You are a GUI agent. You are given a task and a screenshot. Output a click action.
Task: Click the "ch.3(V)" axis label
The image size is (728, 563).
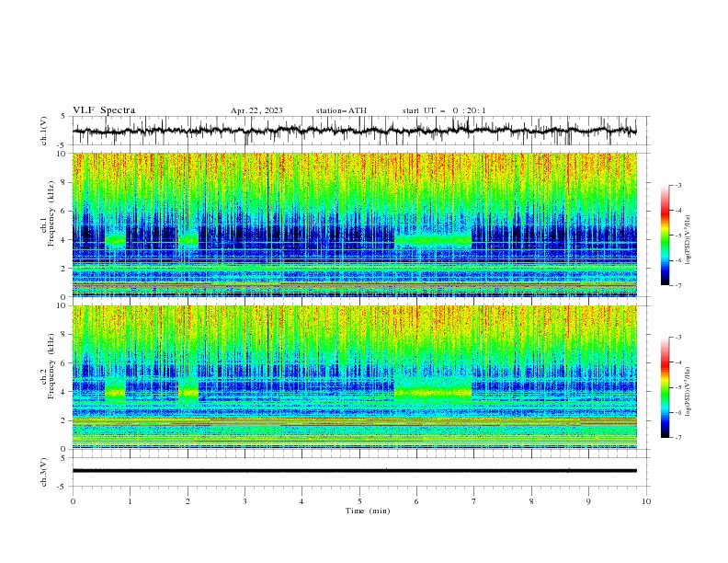pyautogui.click(x=44, y=472)
